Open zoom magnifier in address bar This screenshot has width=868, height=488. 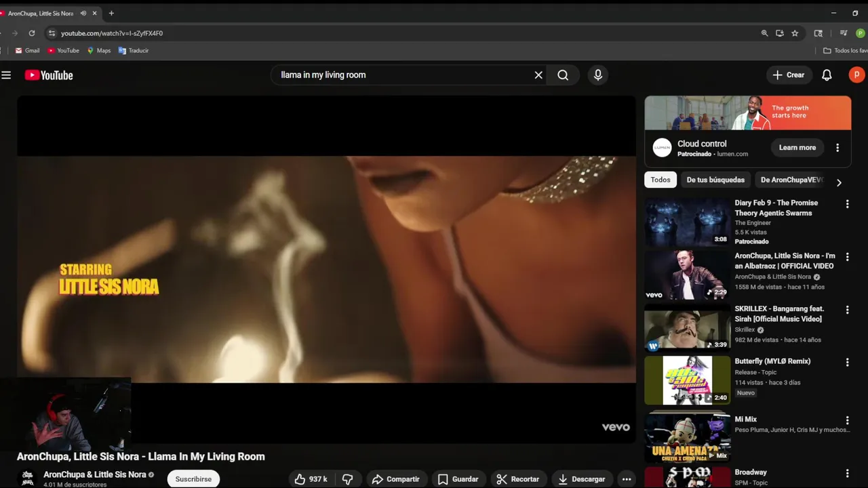pyautogui.click(x=764, y=33)
